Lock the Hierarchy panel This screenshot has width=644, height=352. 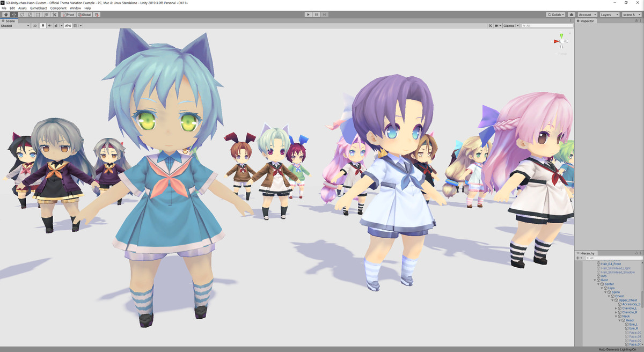click(x=636, y=253)
